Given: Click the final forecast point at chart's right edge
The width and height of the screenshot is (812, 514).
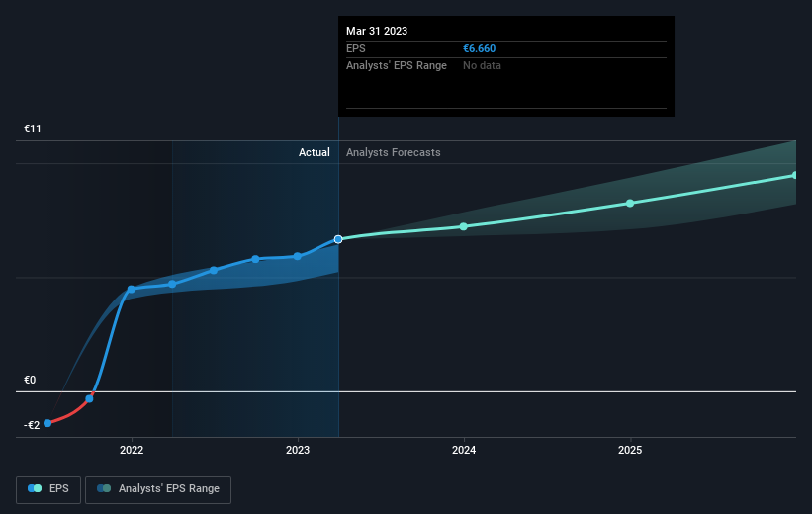Looking at the screenshot, I should (x=795, y=176).
